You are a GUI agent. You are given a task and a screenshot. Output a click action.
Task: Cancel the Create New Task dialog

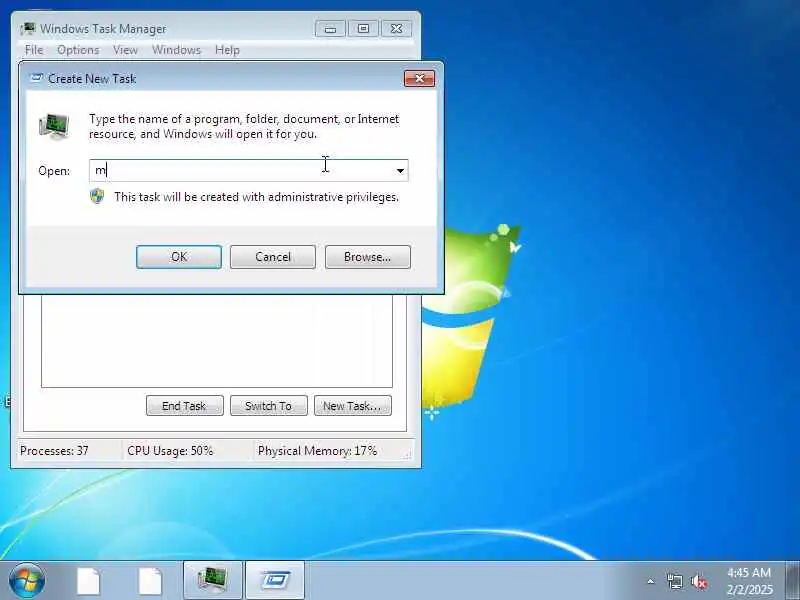272,257
